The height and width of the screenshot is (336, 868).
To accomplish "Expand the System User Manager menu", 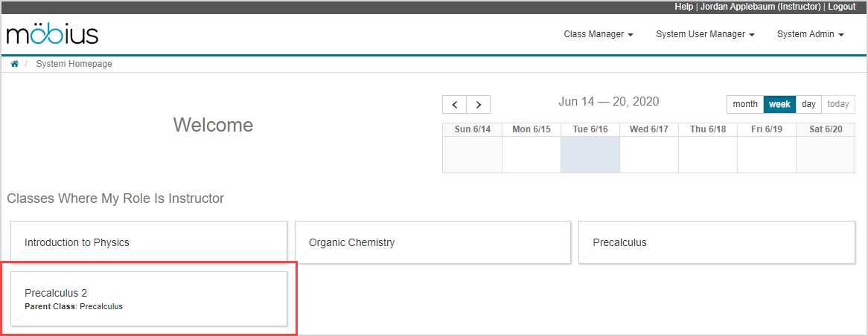I will coord(705,34).
